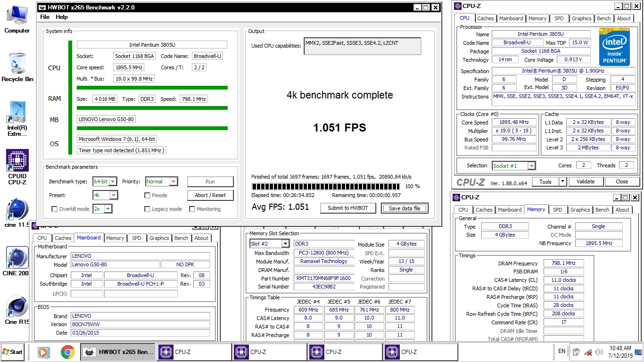The width and height of the screenshot is (644, 362).
Task: Submit the score to HWBOT
Action: (x=348, y=208)
